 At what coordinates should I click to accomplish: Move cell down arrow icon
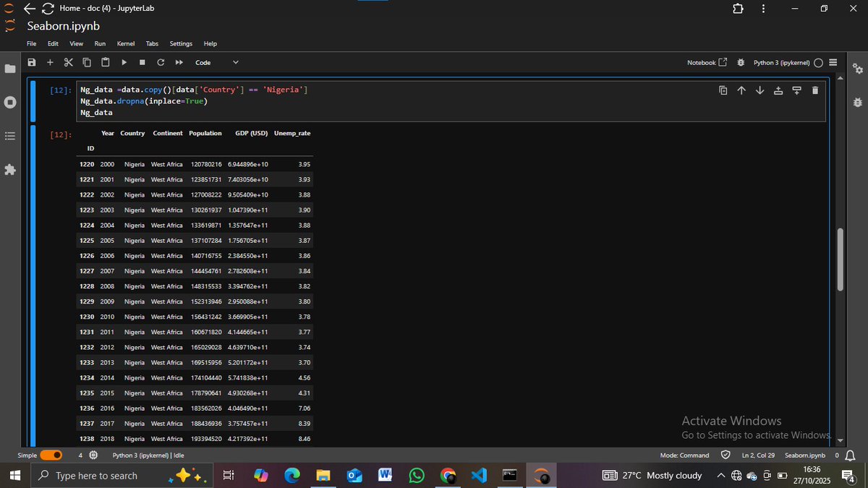point(759,90)
